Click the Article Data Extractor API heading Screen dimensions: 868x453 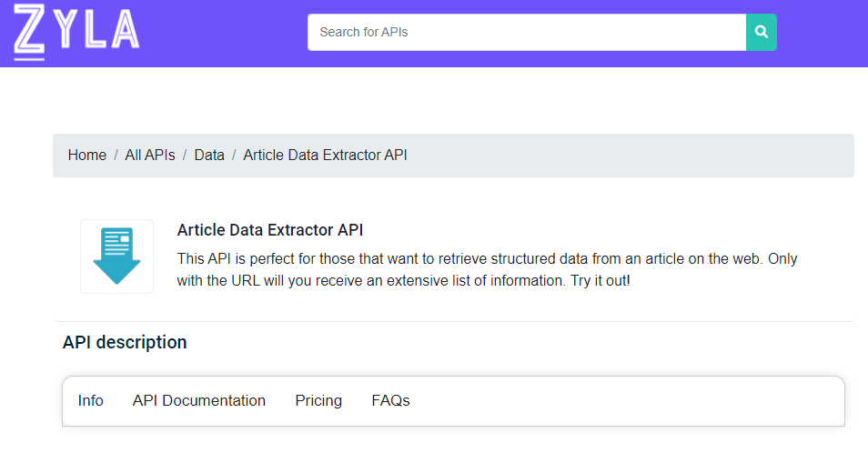270,230
